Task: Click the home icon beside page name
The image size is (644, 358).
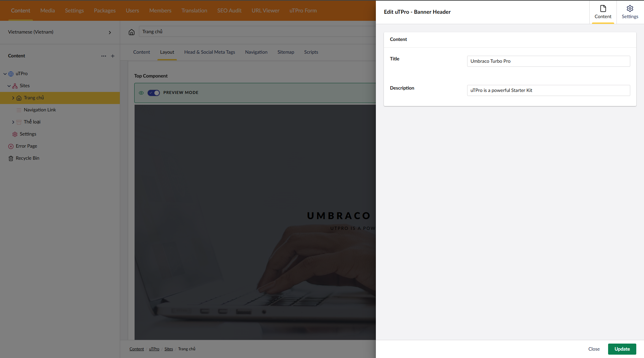Action: click(x=132, y=32)
